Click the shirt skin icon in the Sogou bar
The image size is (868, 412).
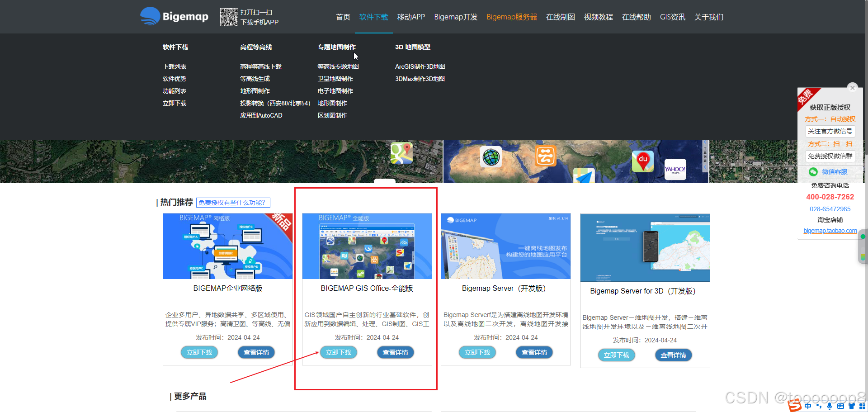(851, 406)
